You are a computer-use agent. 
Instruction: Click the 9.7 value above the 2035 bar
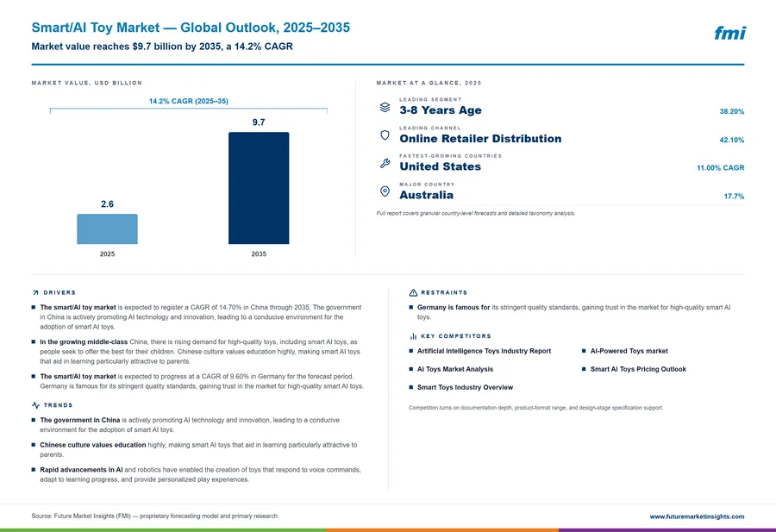[259, 122]
